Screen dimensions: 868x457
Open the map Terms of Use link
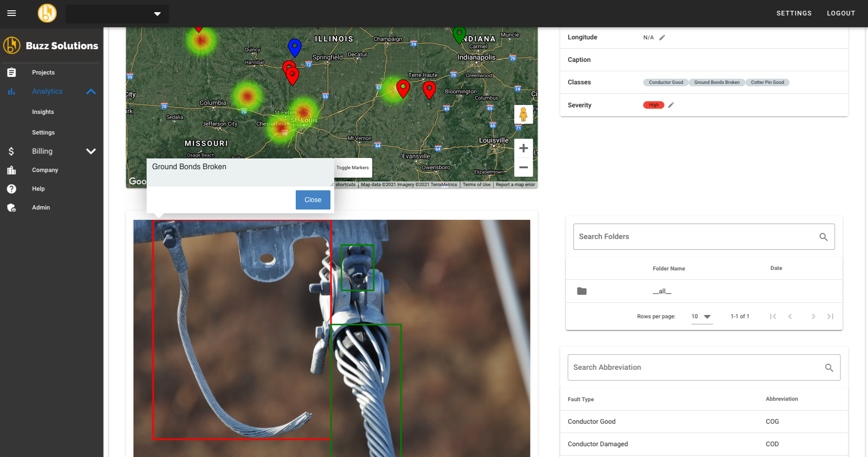(477, 185)
